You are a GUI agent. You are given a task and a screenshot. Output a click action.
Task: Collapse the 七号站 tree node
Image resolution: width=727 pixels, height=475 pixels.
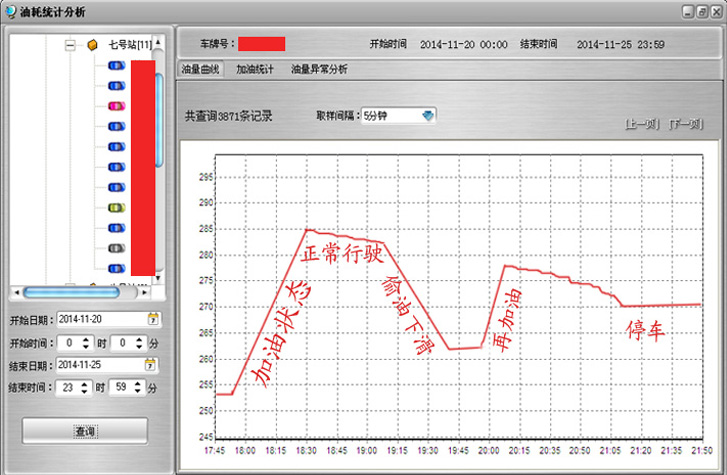click(70, 45)
